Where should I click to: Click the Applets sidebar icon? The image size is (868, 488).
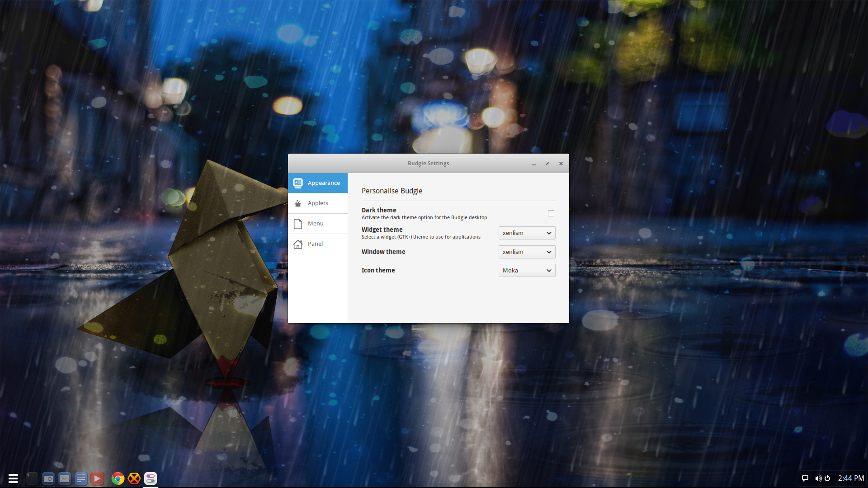click(x=298, y=203)
